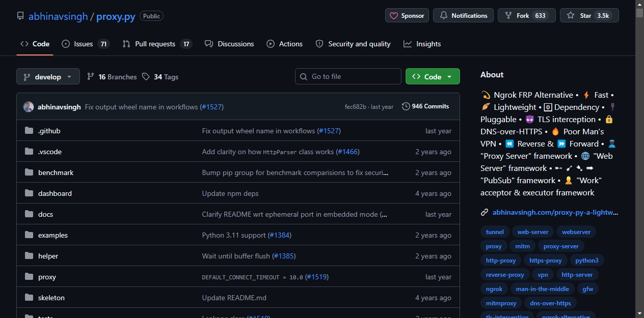Click in the Go to file search field
This screenshot has height=318, width=644.
click(348, 76)
